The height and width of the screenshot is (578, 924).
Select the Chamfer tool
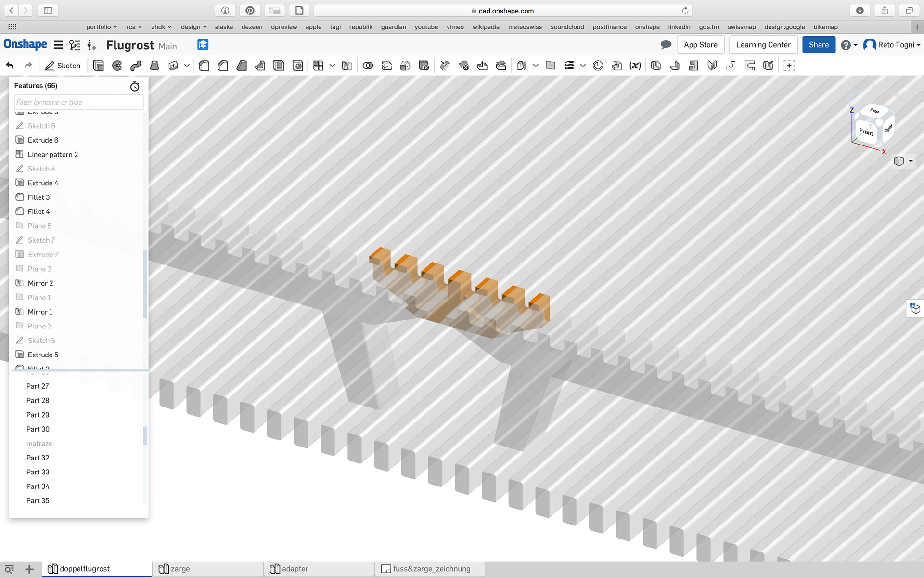point(223,66)
